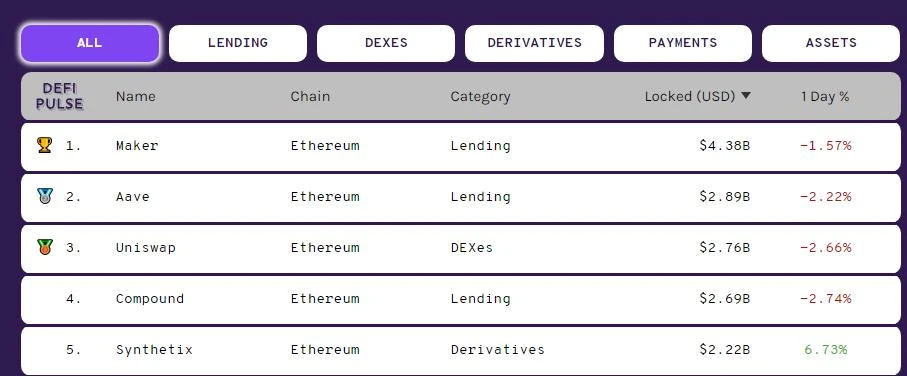Open the Maker project link
This screenshot has width=907, height=376.
(x=137, y=146)
